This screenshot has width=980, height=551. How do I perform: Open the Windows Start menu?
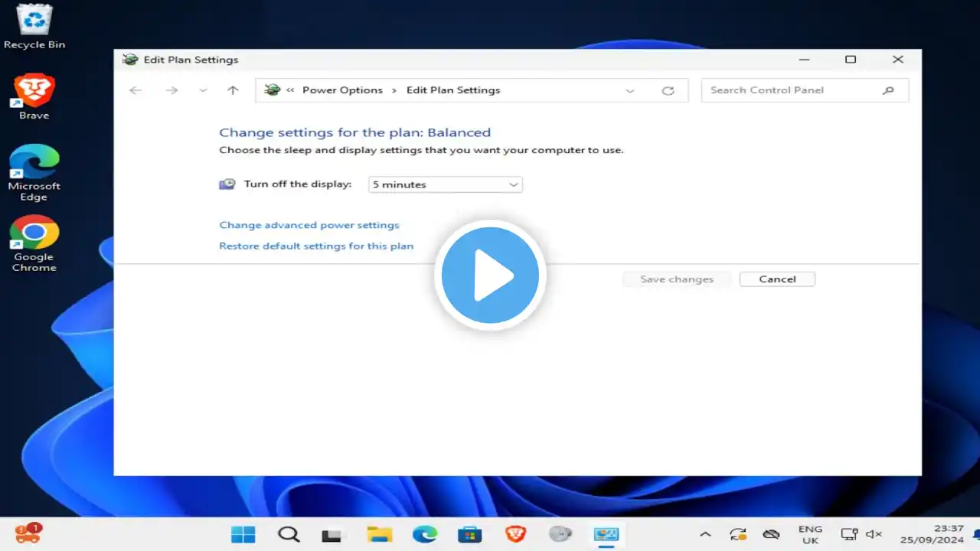click(243, 534)
